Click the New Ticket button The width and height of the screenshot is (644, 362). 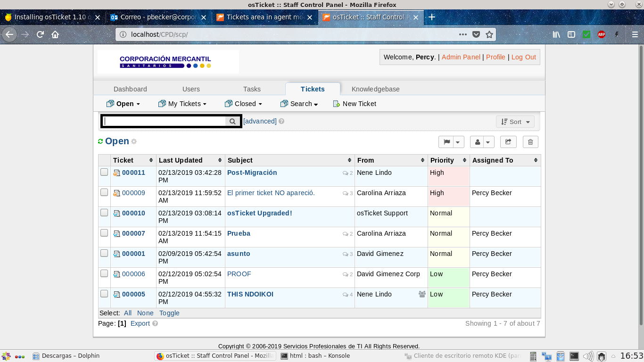coord(355,104)
